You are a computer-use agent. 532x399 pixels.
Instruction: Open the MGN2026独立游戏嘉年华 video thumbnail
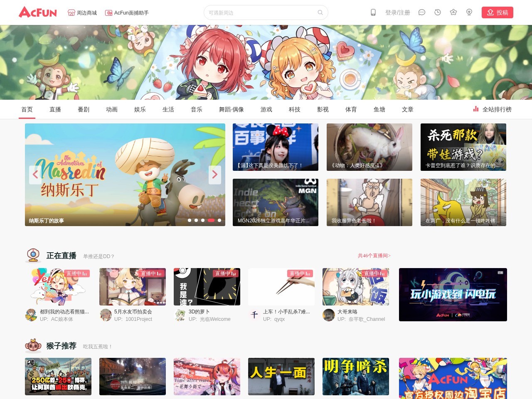point(276,202)
